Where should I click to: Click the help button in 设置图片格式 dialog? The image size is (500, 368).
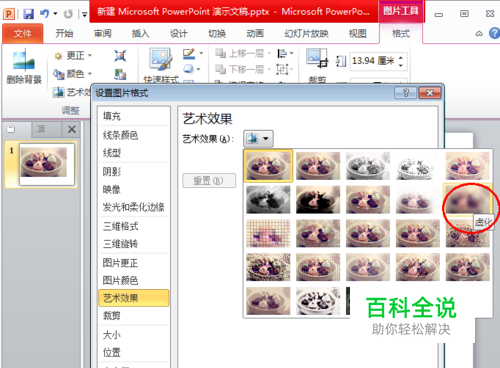(x=405, y=93)
